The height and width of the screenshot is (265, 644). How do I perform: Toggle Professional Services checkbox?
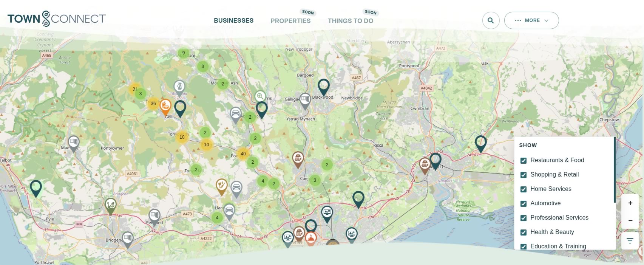(524, 218)
